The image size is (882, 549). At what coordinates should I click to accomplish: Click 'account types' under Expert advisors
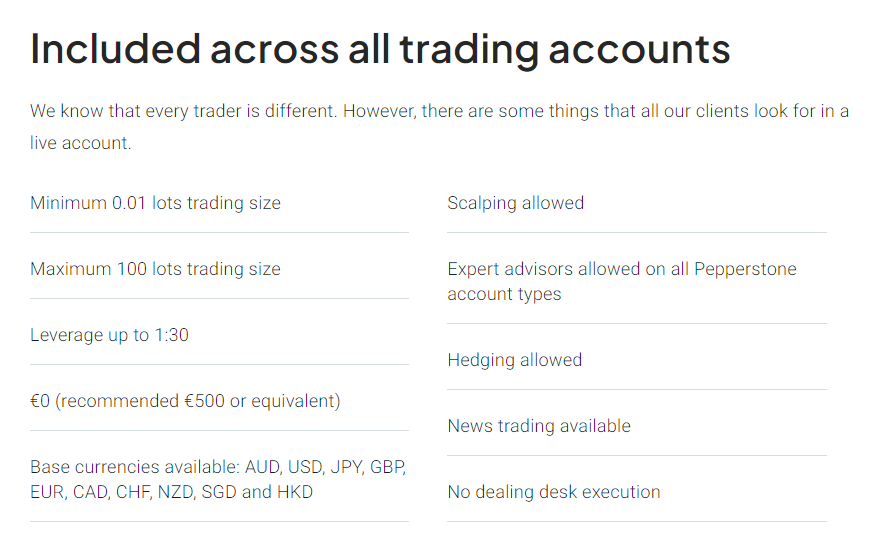tap(504, 294)
